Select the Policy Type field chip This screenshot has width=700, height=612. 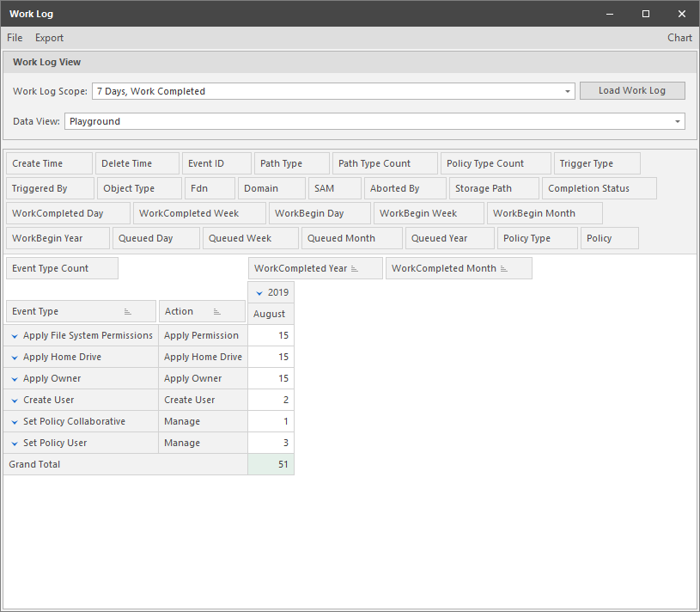tap(537, 238)
